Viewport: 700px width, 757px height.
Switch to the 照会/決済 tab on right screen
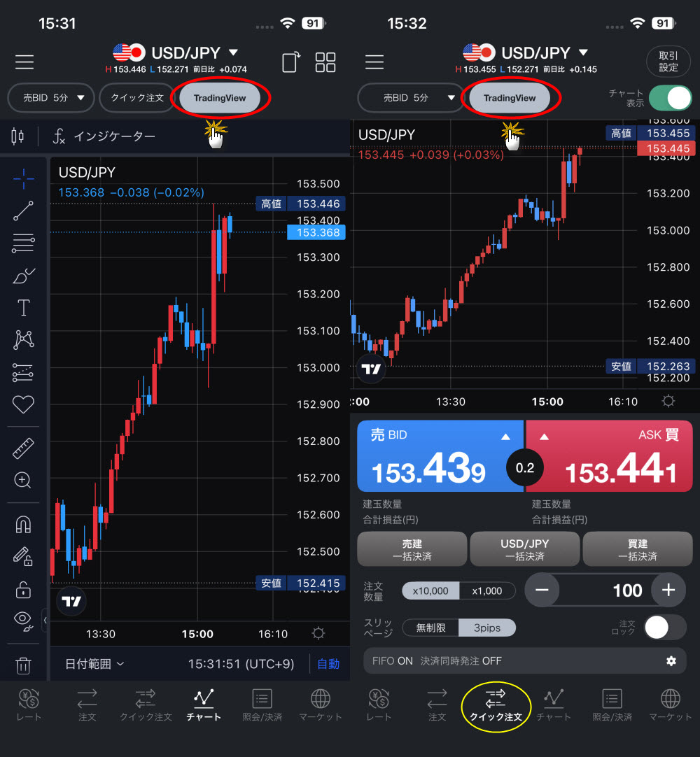[x=612, y=705]
